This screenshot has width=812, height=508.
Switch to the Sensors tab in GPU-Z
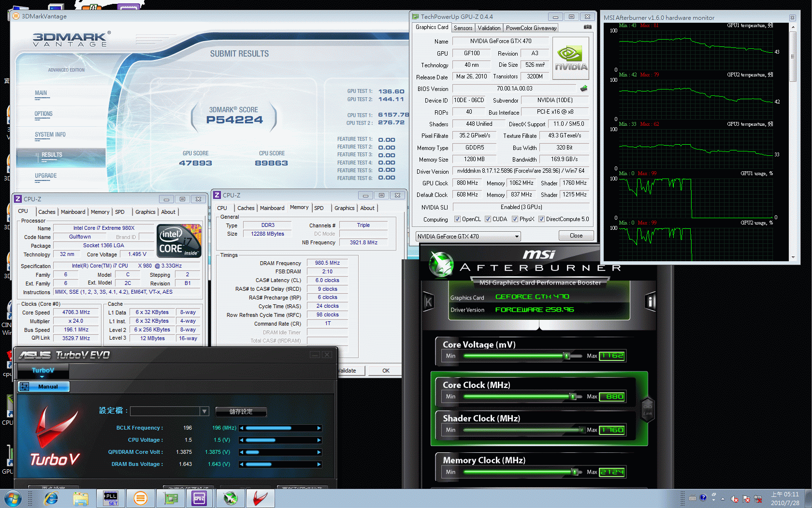click(x=463, y=28)
